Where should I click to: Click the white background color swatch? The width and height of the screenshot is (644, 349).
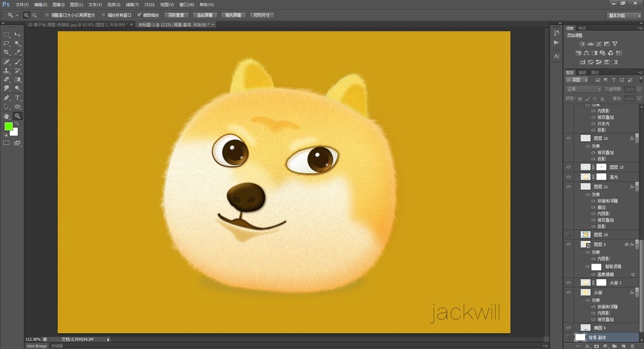tap(15, 133)
